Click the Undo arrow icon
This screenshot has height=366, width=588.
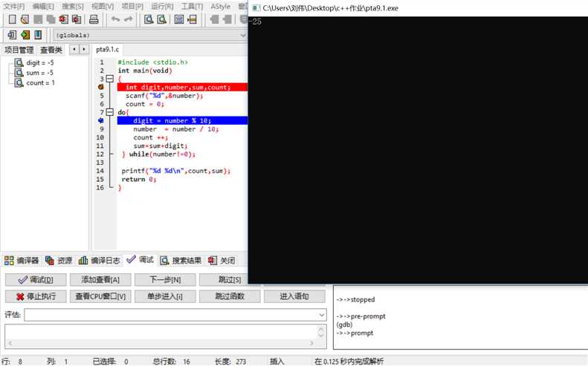pyautogui.click(x=115, y=19)
